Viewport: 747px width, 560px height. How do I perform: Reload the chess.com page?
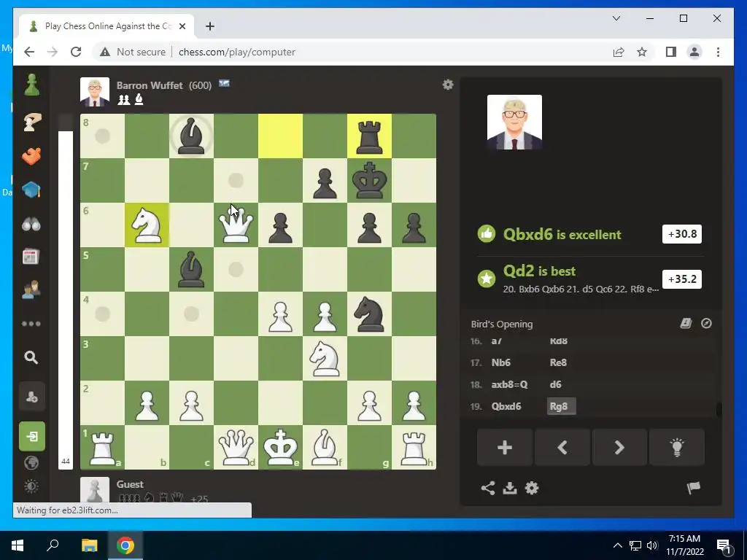click(x=76, y=52)
